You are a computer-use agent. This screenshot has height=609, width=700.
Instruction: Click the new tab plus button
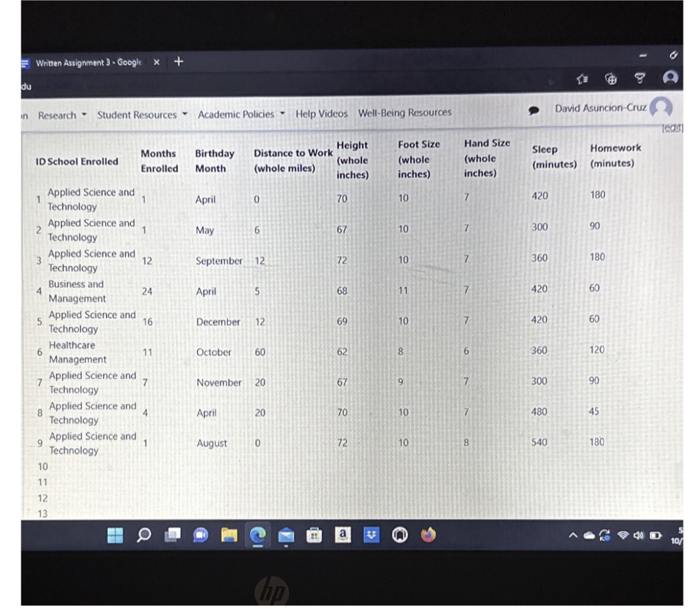177,61
